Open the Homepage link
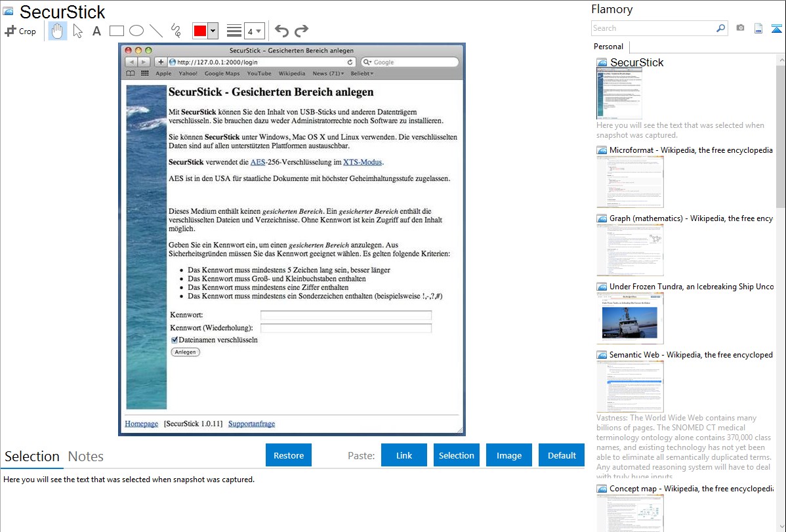Image resolution: width=786 pixels, height=532 pixels. [141, 424]
